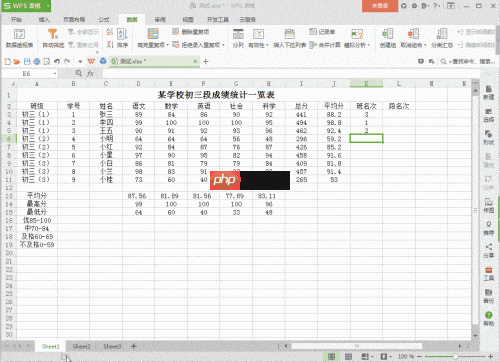This screenshot has width=500, height=362.
Task: Click the undo arrow
Action: 57,61
